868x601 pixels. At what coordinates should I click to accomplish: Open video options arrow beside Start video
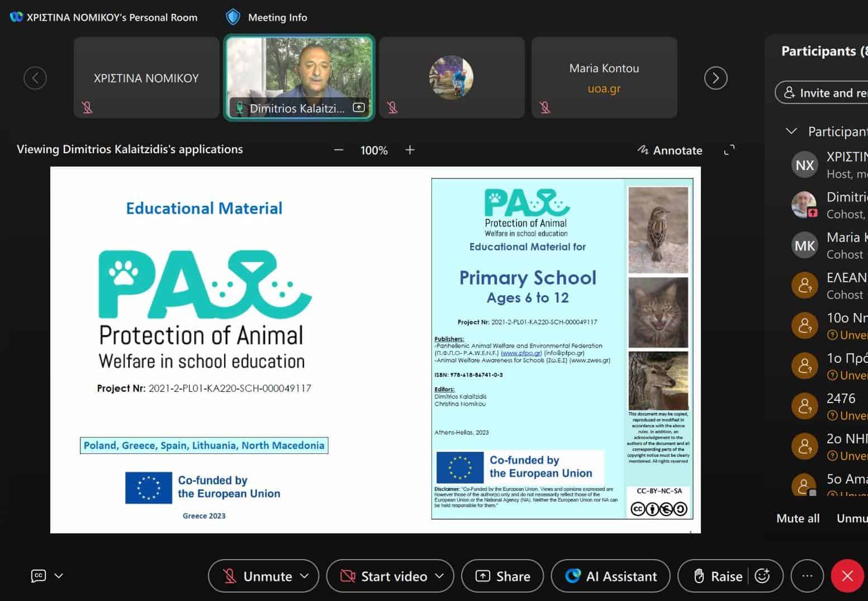pos(440,576)
